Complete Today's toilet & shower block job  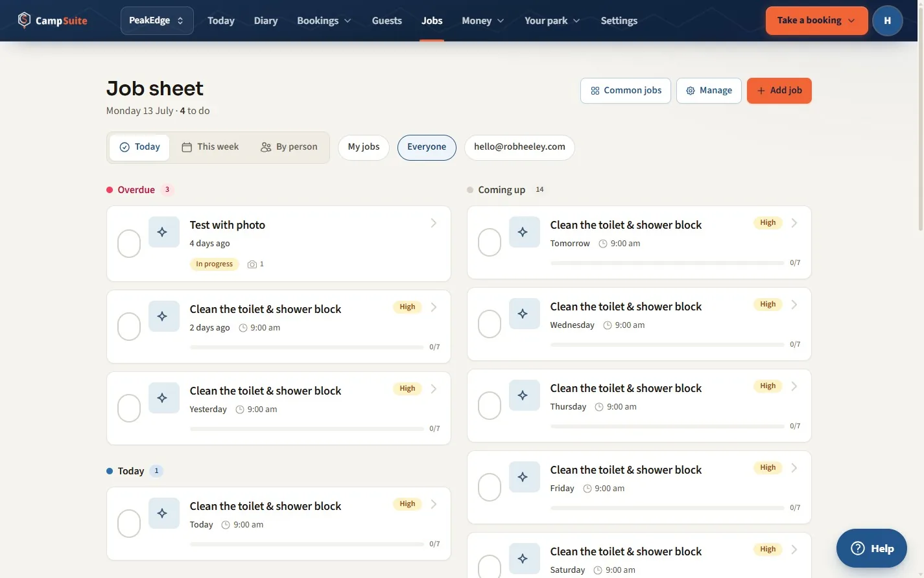pyautogui.click(x=129, y=524)
